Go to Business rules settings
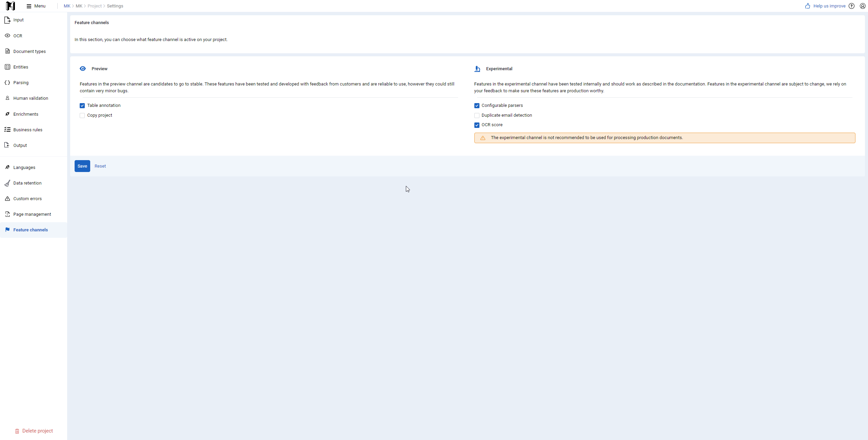The image size is (868, 440). pos(34,130)
